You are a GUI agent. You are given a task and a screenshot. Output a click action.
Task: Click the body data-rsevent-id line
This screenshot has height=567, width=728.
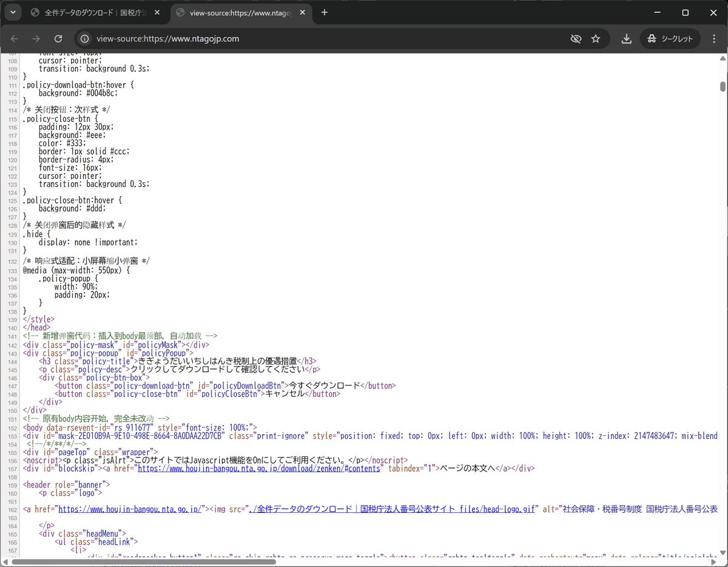[140, 427]
